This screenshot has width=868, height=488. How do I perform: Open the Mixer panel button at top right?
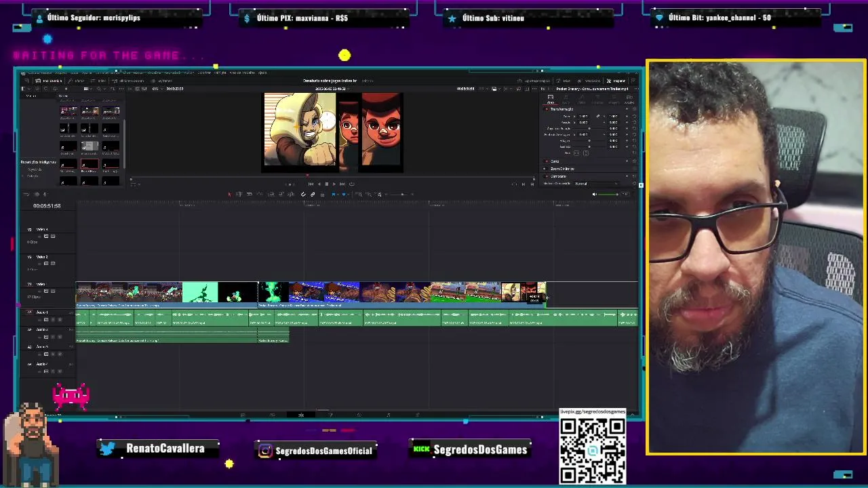click(x=564, y=81)
